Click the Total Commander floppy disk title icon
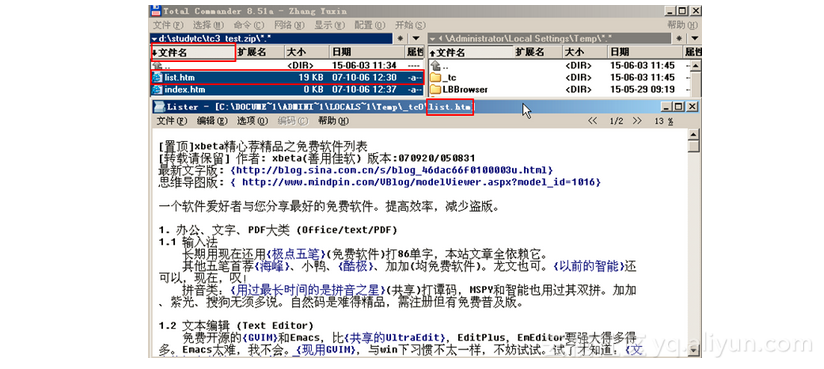Image resolution: width=824 pixels, height=369 pixels. click(x=155, y=11)
